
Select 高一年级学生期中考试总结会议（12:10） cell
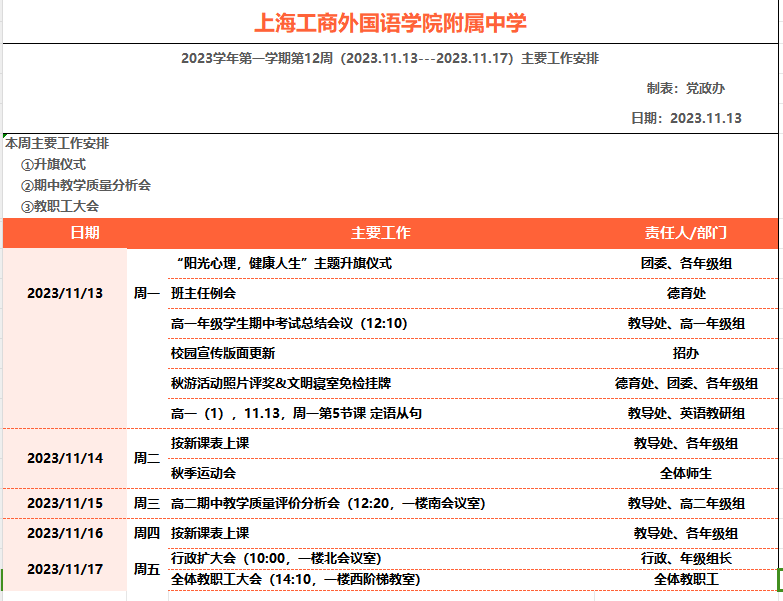[x=289, y=323]
